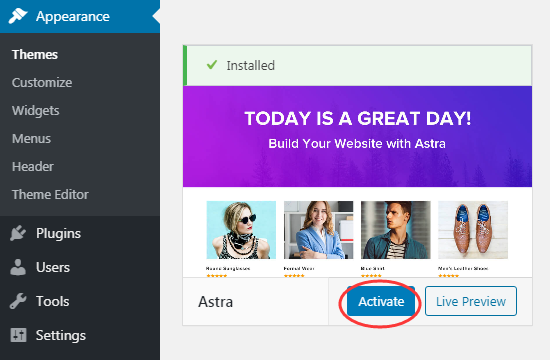Select Menus in Appearance submenu
The width and height of the screenshot is (550, 360).
coord(32,139)
